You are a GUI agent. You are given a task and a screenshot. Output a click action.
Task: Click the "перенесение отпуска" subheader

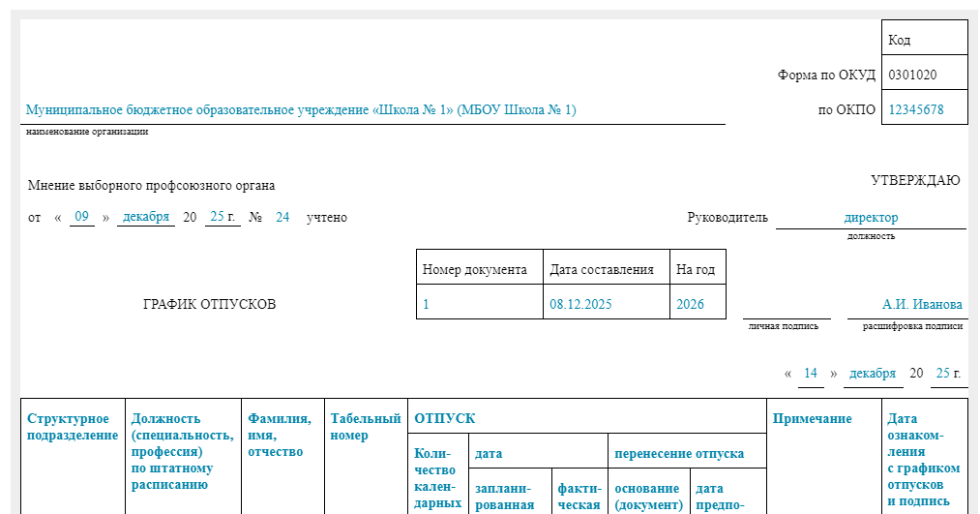(x=678, y=453)
